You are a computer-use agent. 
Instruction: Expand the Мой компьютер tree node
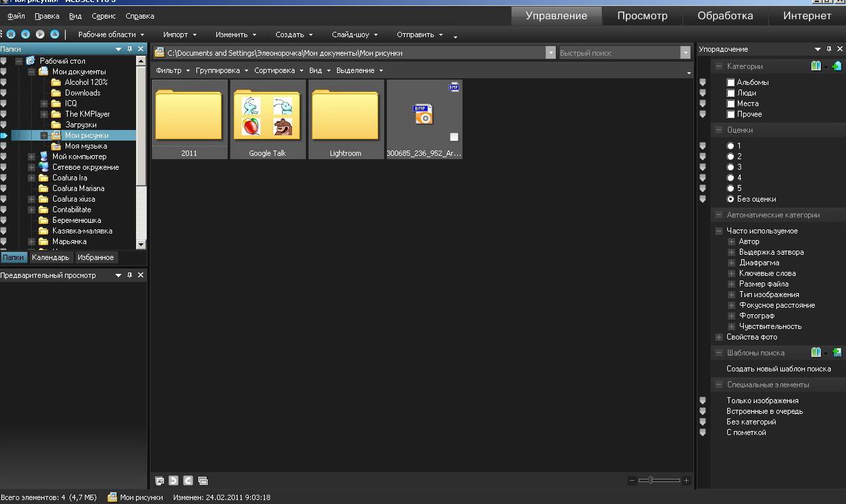point(31,157)
